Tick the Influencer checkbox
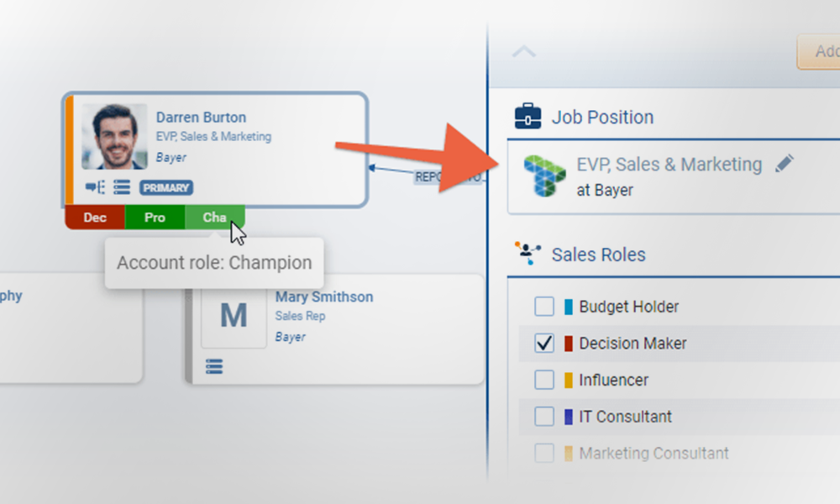Image resolution: width=840 pixels, height=504 pixels. click(544, 380)
